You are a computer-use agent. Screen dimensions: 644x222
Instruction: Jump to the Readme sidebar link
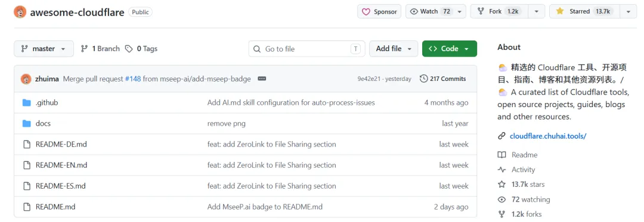(525, 155)
